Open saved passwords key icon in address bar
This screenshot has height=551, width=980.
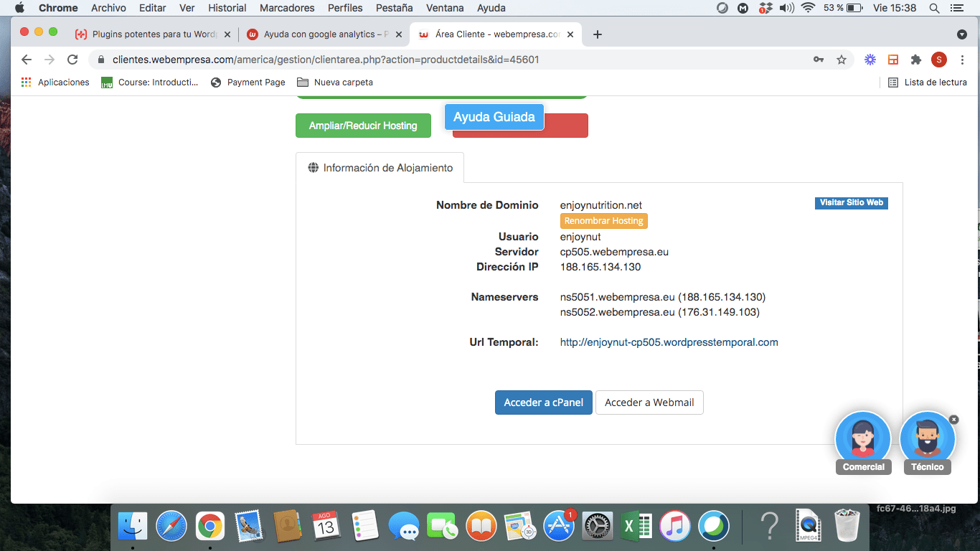pos(819,60)
